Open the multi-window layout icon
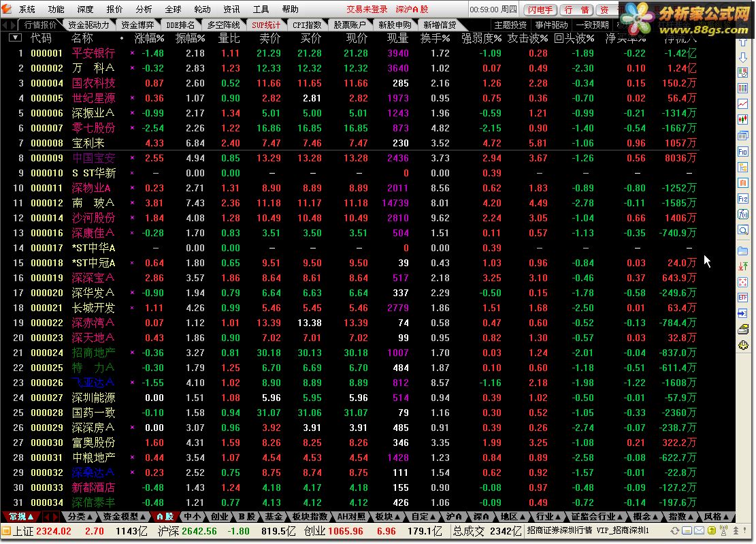The width and height of the screenshot is (756, 544). (743, 136)
